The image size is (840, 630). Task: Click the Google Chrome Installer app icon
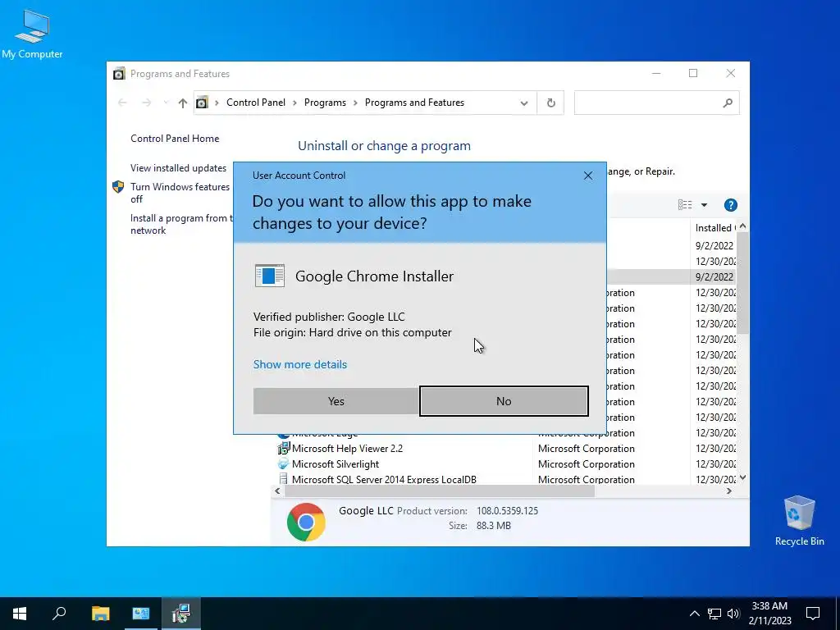[x=269, y=276]
